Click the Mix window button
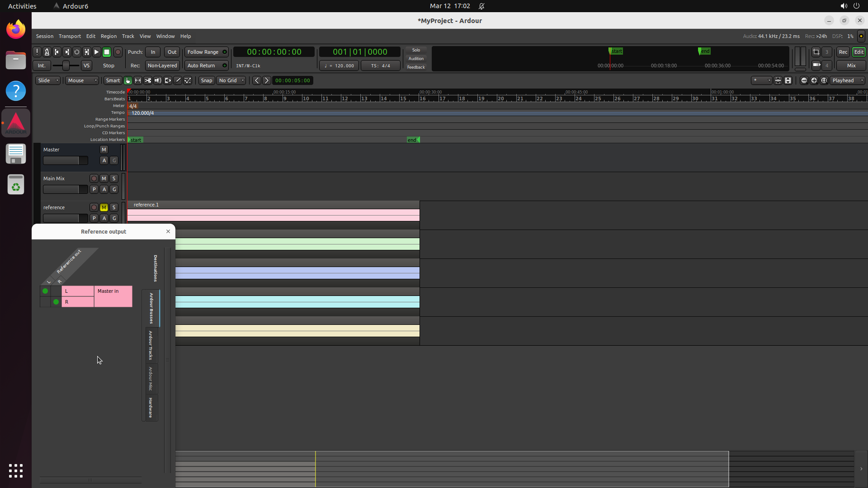The height and width of the screenshot is (488, 868). 851,66
